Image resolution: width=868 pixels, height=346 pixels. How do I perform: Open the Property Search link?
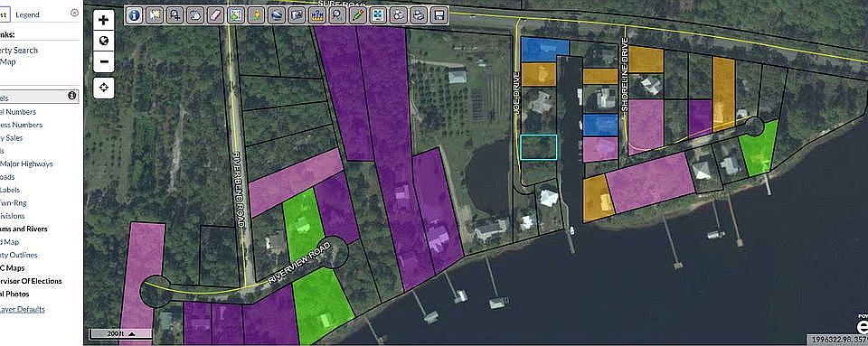coord(19,51)
